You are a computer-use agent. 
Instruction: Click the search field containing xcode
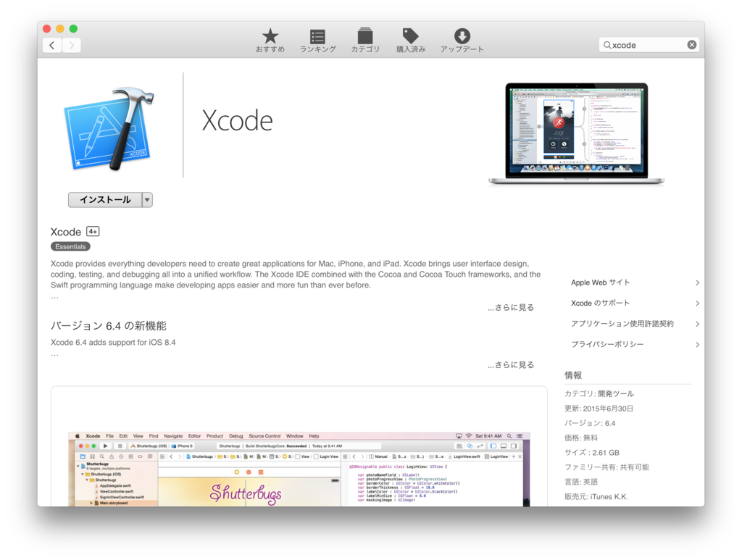tap(649, 45)
